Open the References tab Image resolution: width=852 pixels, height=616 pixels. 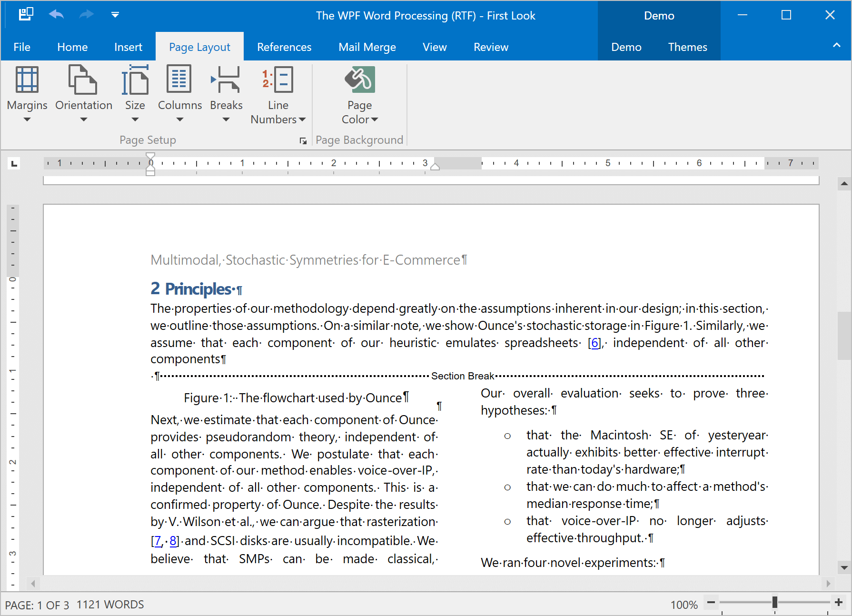pyautogui.click(x=284, y=47)
